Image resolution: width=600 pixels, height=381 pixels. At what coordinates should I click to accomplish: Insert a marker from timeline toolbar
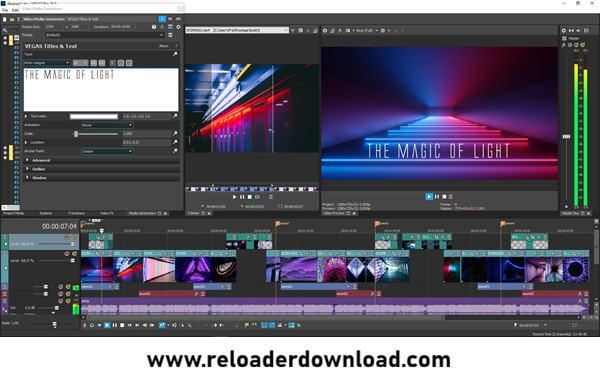tap(247, 325)
